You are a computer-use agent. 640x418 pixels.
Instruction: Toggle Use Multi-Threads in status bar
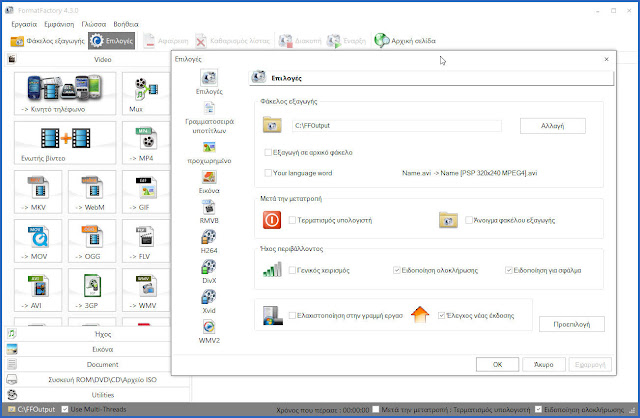click(x=65, y=409)
